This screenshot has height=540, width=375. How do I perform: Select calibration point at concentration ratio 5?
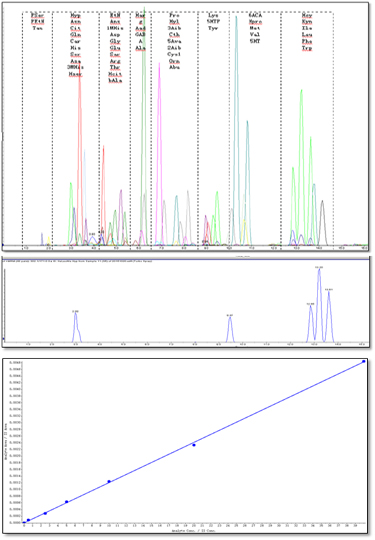pos(66,502)
